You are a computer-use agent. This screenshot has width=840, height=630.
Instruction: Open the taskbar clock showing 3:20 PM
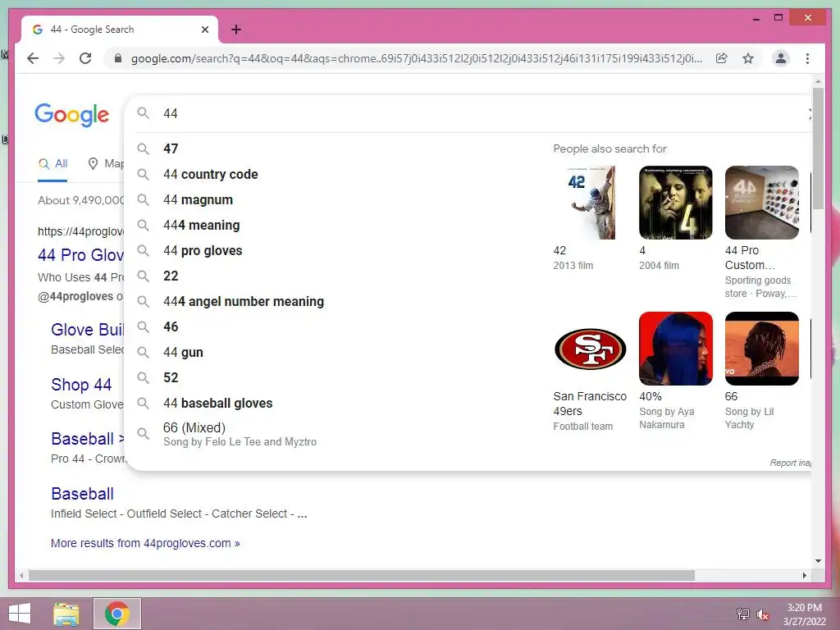(804, 614)
